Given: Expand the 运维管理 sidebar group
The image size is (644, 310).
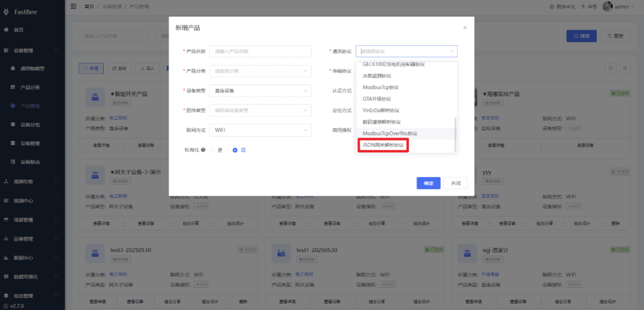Looking at the screenshot, I should click(32, 239).
